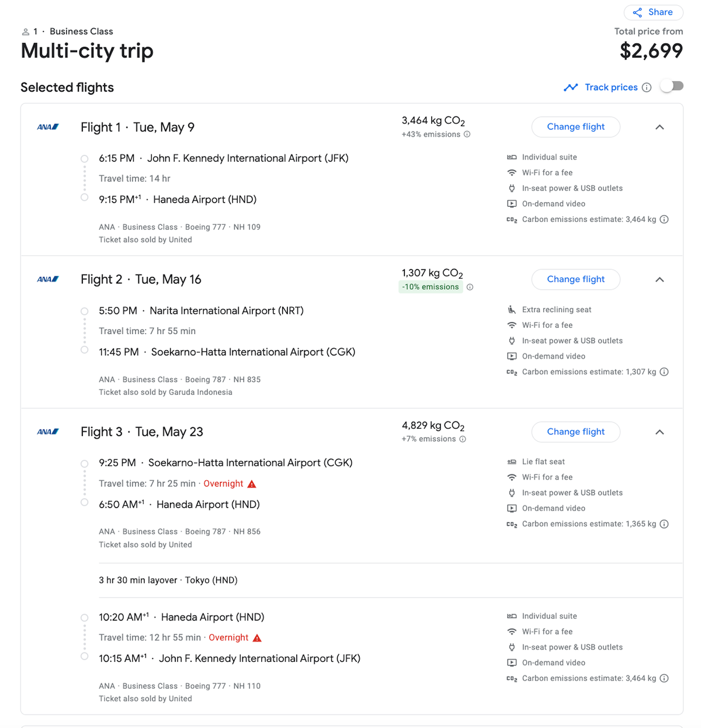Click the ANA airline logo for Flight 1
The image size is (701, 728).
click(x=47, y=127)
